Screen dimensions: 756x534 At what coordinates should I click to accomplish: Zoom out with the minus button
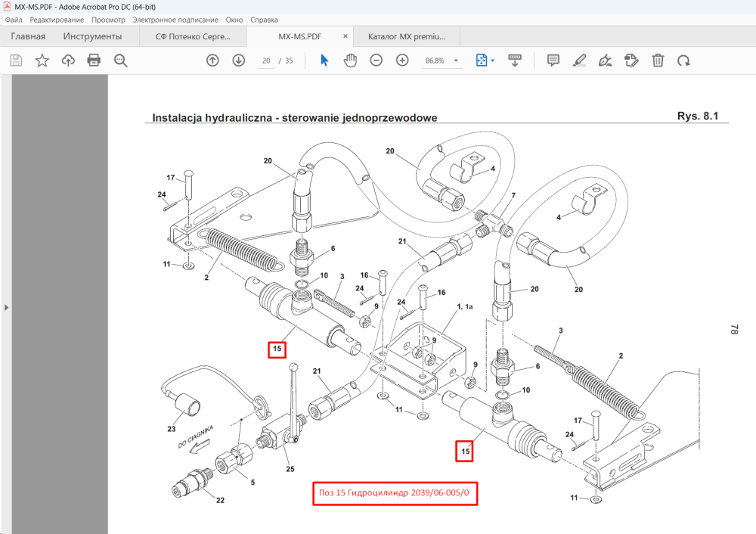pos(376,61)
